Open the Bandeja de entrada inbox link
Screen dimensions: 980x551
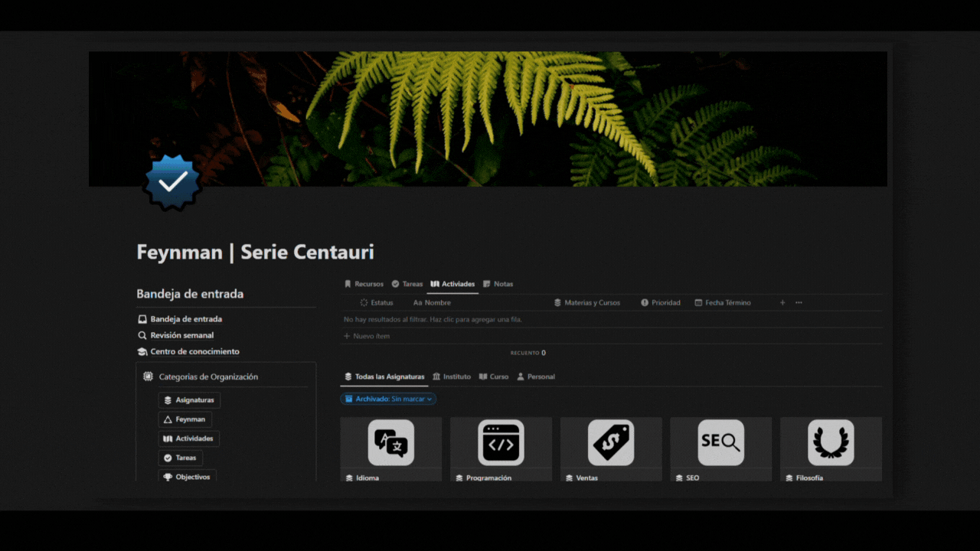[x=180, y=319]
